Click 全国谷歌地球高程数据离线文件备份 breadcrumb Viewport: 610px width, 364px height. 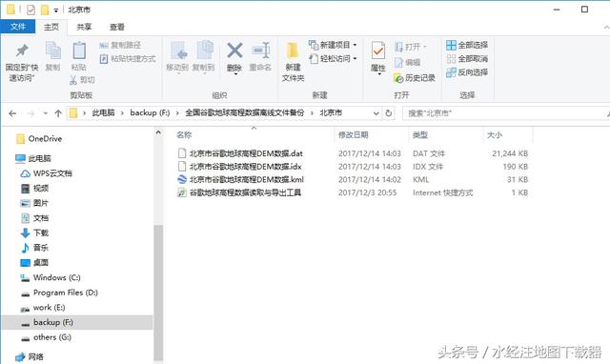coord(244,112)
